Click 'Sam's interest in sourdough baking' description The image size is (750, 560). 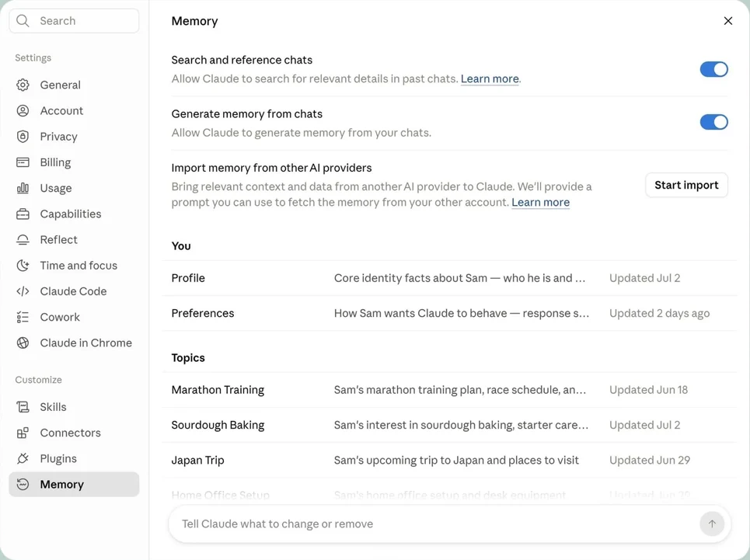461,425
